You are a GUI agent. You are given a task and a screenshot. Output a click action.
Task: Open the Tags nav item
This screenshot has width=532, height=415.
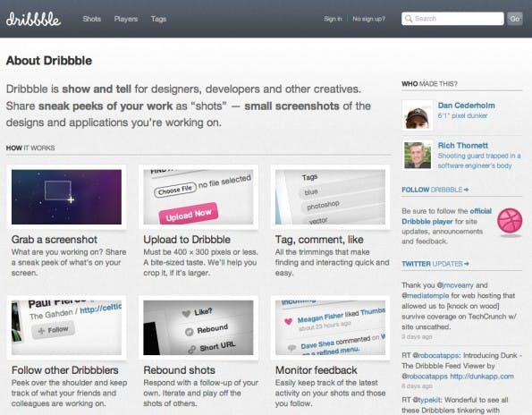click(158, 19)
